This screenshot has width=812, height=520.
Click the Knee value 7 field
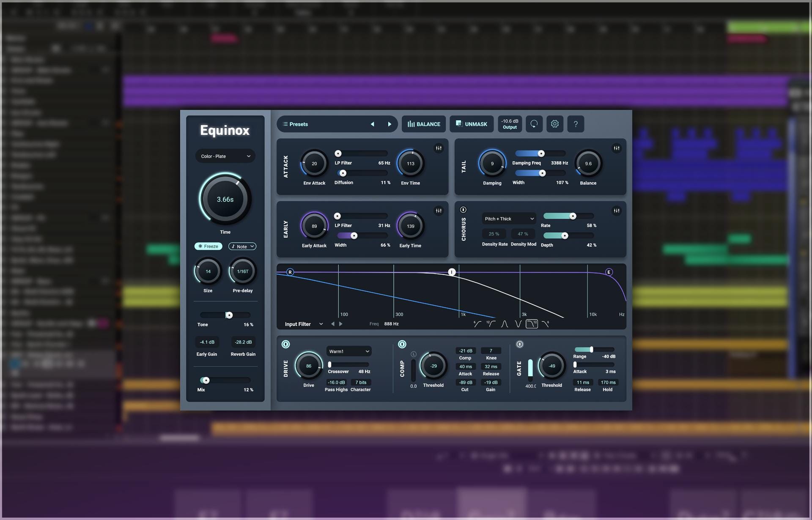(x=491, y=350)
